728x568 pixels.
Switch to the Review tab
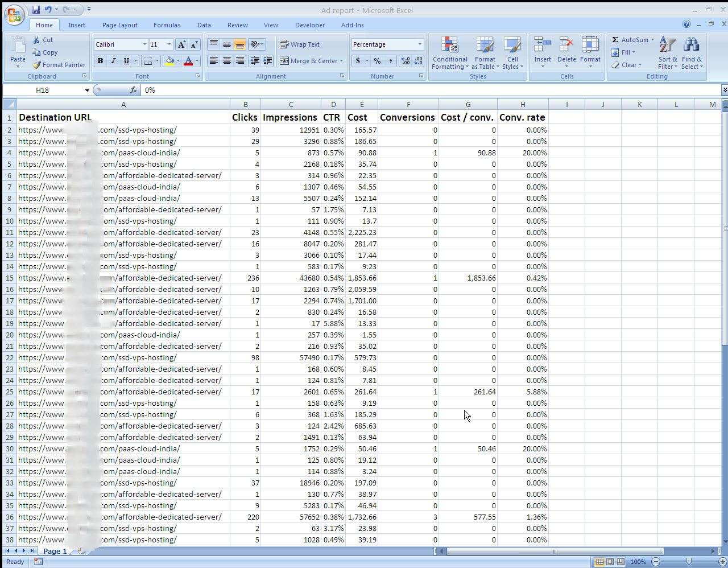pyautogui.click(x=238, y=25)
